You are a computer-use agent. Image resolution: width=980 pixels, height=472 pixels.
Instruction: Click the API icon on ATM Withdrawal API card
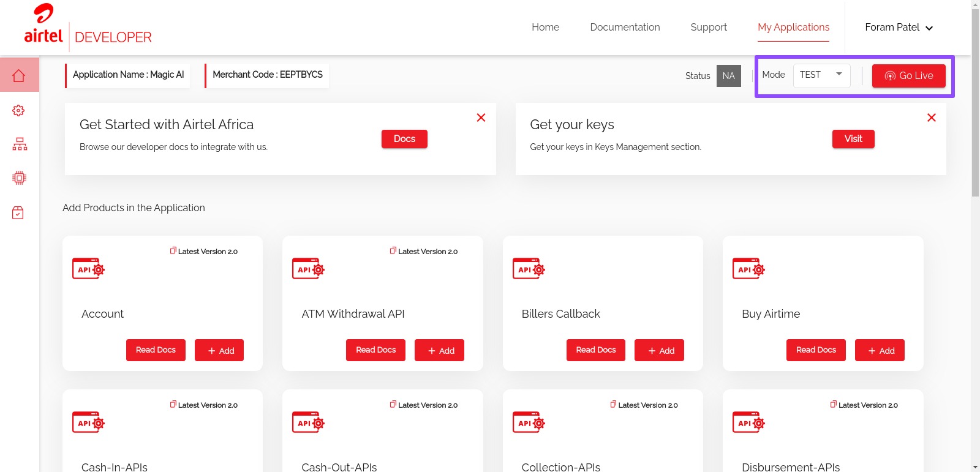[x=308, y=269]
